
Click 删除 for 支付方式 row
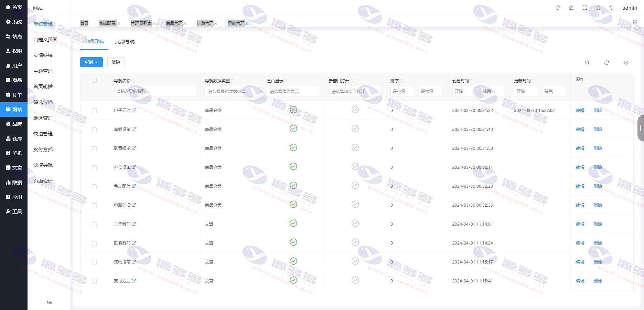(598, 281)
